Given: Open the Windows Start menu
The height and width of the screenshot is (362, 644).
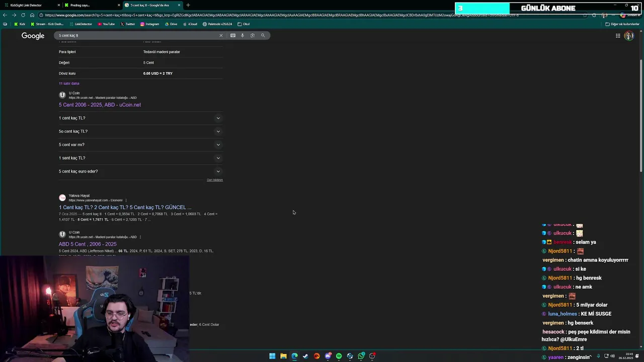Looking at the screenshot, I should (272, 356).
